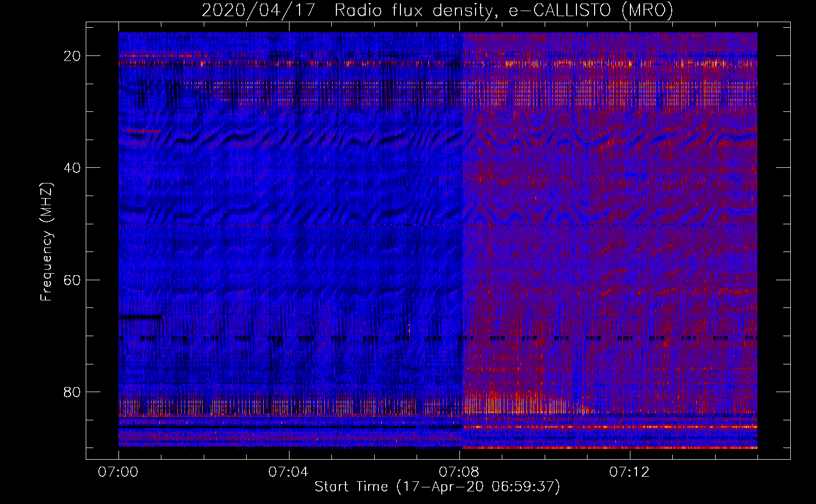Click the 'Frequency (MHZ)' axis label

46,242
